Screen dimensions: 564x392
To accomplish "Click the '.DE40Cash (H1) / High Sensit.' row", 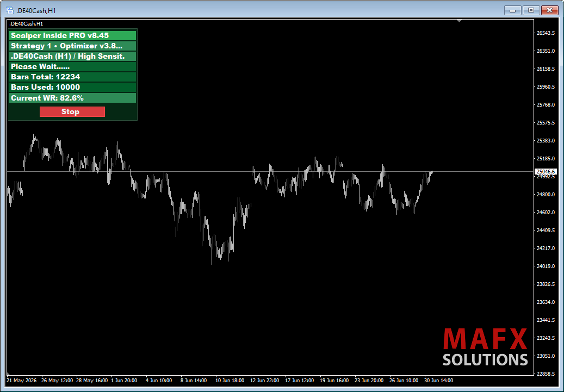I will tap(73, 56).
